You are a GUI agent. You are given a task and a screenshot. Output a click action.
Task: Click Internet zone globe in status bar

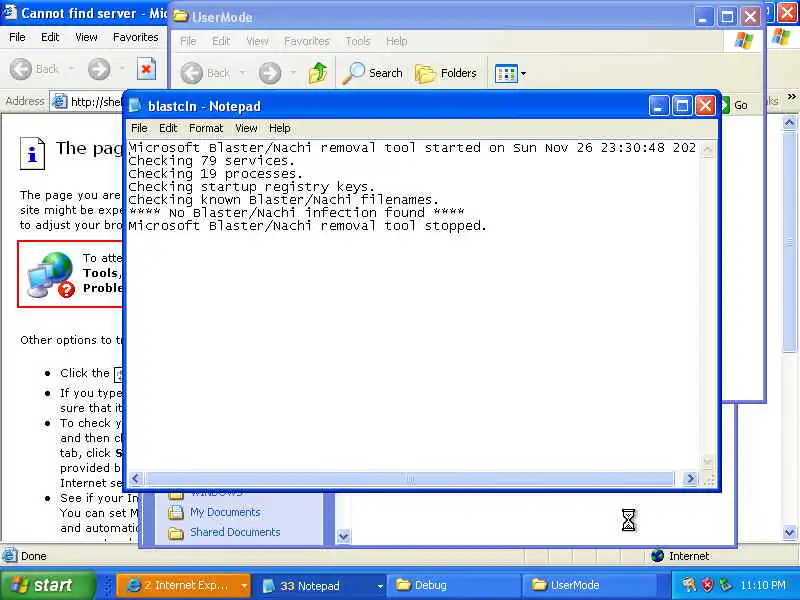(x=658, y=556)
